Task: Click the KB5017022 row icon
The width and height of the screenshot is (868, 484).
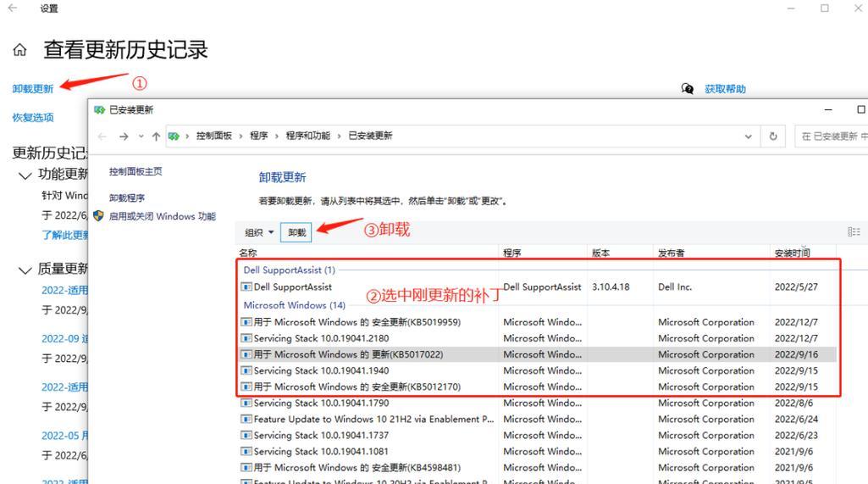Action: click(x=246, y=354)
